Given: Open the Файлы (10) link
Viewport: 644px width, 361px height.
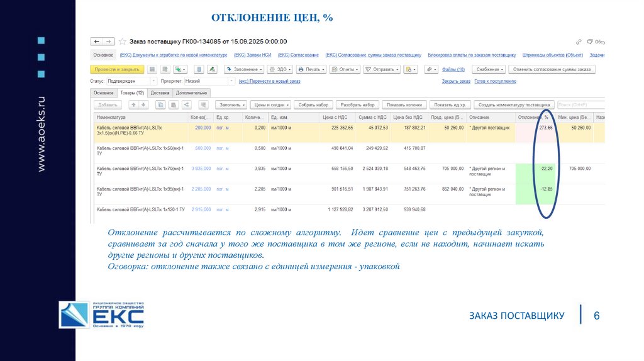Looking at the screenshot, I should pos(453,69).
